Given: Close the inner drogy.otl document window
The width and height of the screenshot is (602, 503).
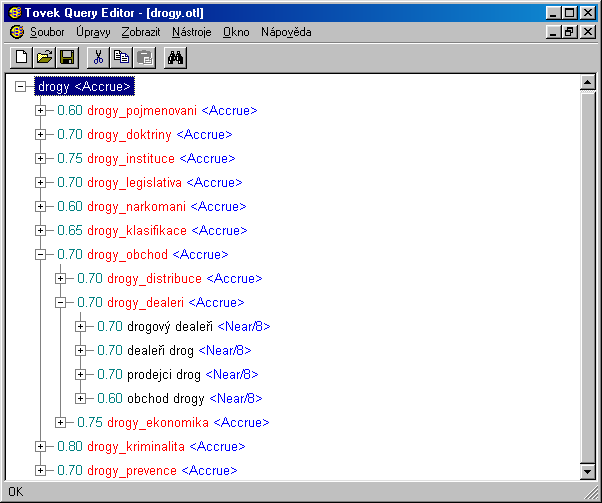Looking at the screenshot, I should click(x=588, y=32).
